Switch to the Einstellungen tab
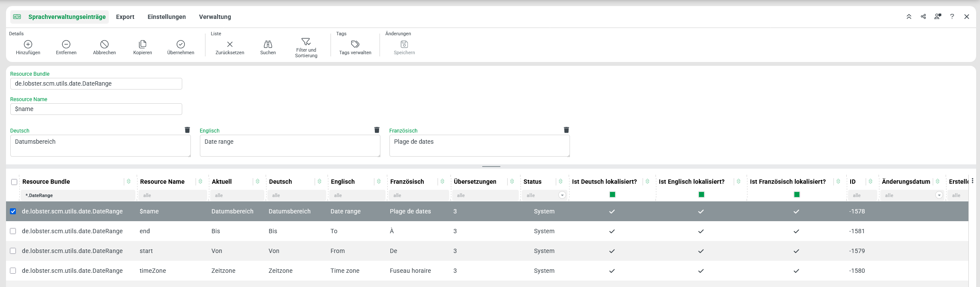Viewport: 980px width, 287px height. click(167, 17)
